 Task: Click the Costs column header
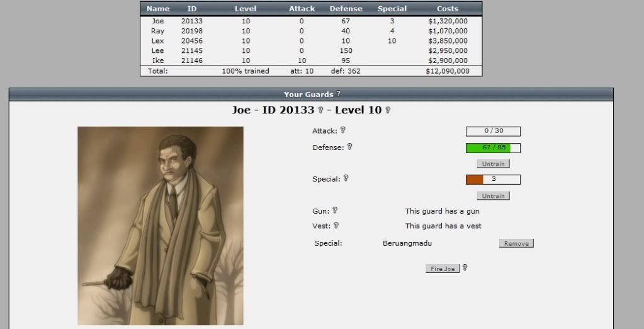(448, 9)
